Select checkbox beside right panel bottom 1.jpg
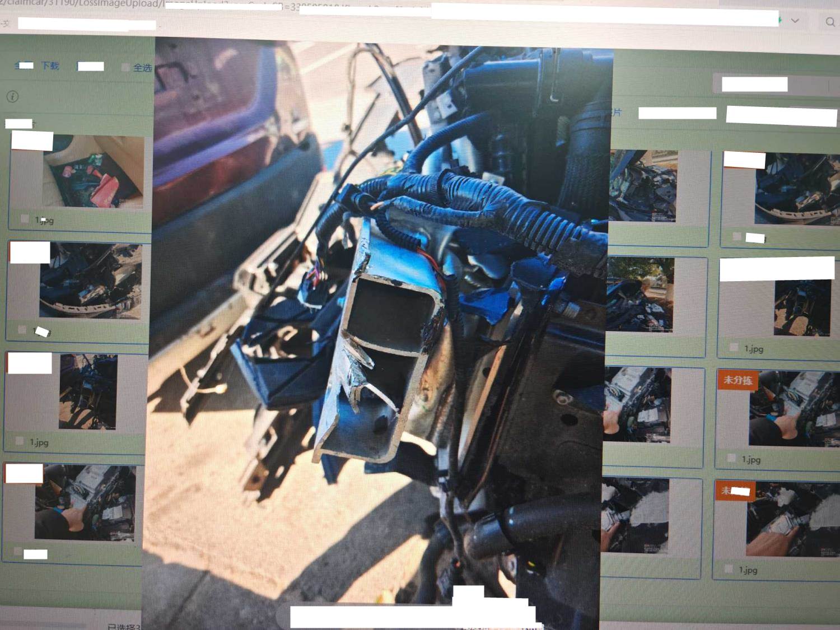This screenshot has width=840, height=630. (728, 569)
